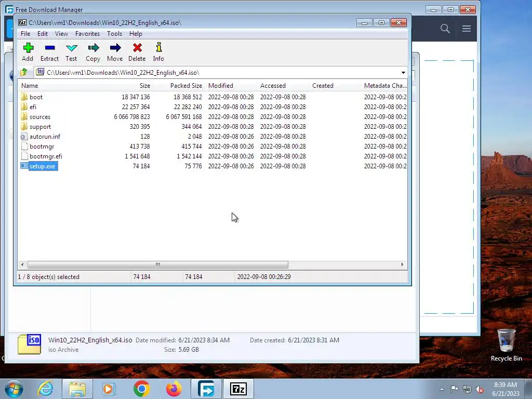Open the Tools menu in 7-Zip
The image size is (532, 399).
point(114,34)
